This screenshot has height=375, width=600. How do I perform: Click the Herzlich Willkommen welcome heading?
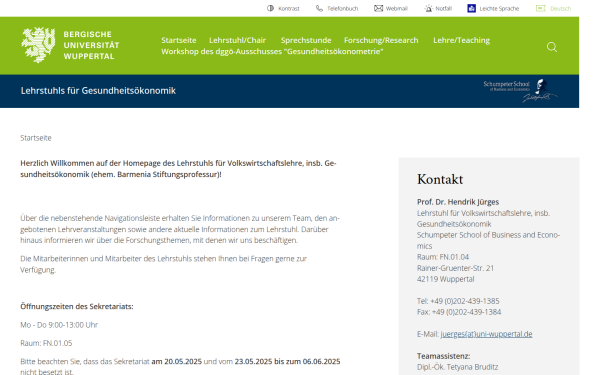[x=178, y=169]
